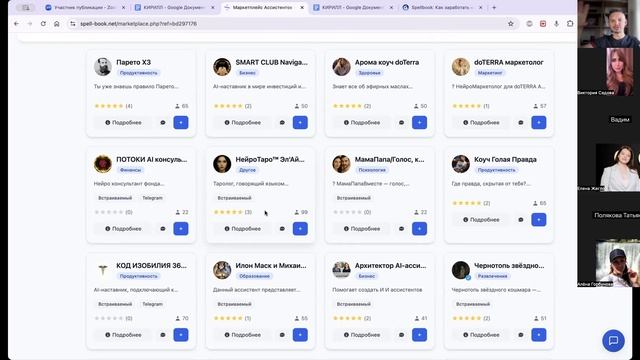The image size is (640, 360).
Task: Click Подробнее on Архитектор AI card
Action: [x=362, y=335]
